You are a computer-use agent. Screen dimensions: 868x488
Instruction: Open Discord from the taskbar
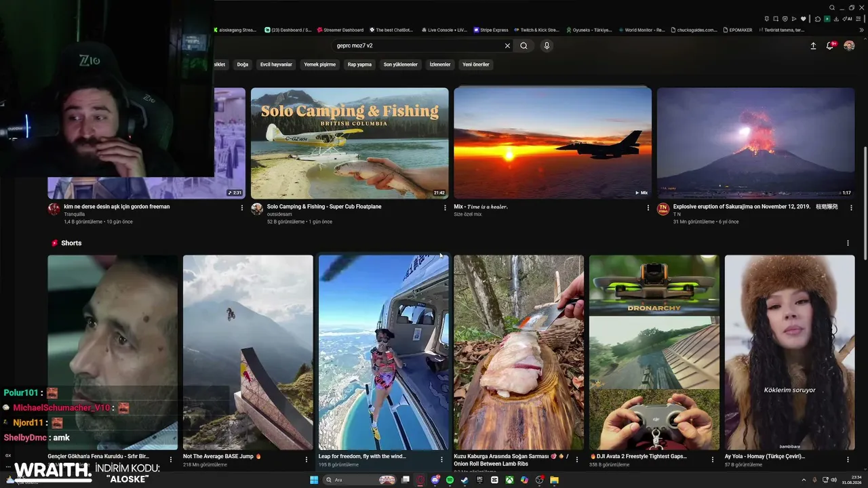(x=435, y=480)
